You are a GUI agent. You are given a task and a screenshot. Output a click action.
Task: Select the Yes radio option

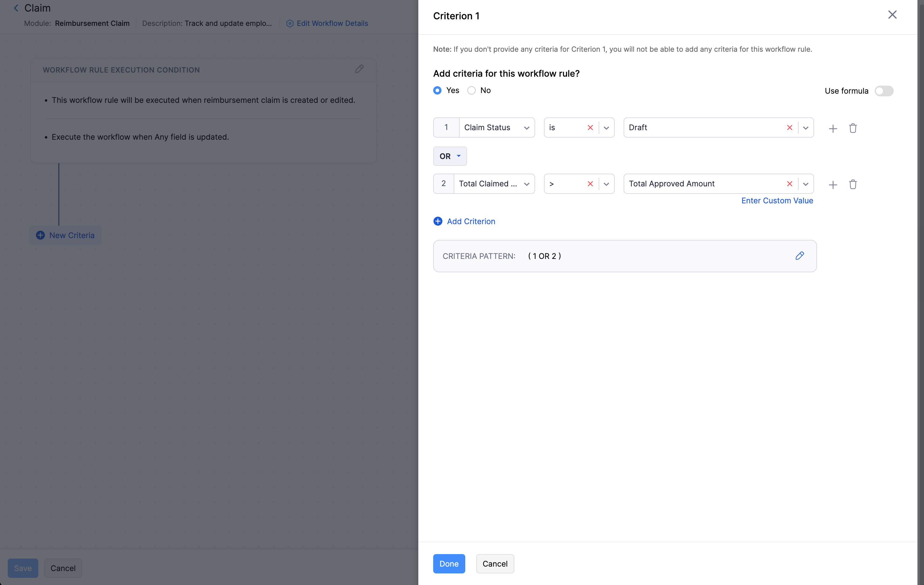pos(437,90)
